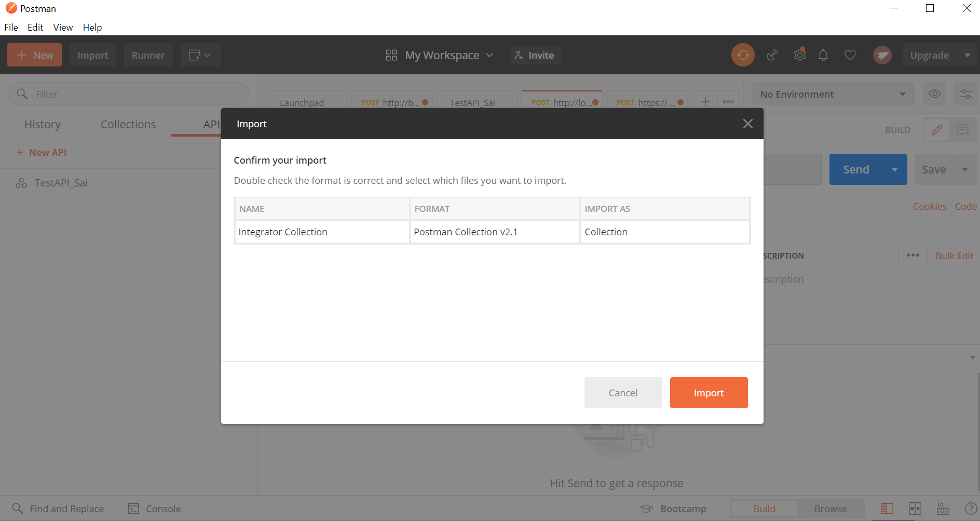Screen dimensions: 980x521
Task: Open the settings gear icon
Action: click(799, 55)
